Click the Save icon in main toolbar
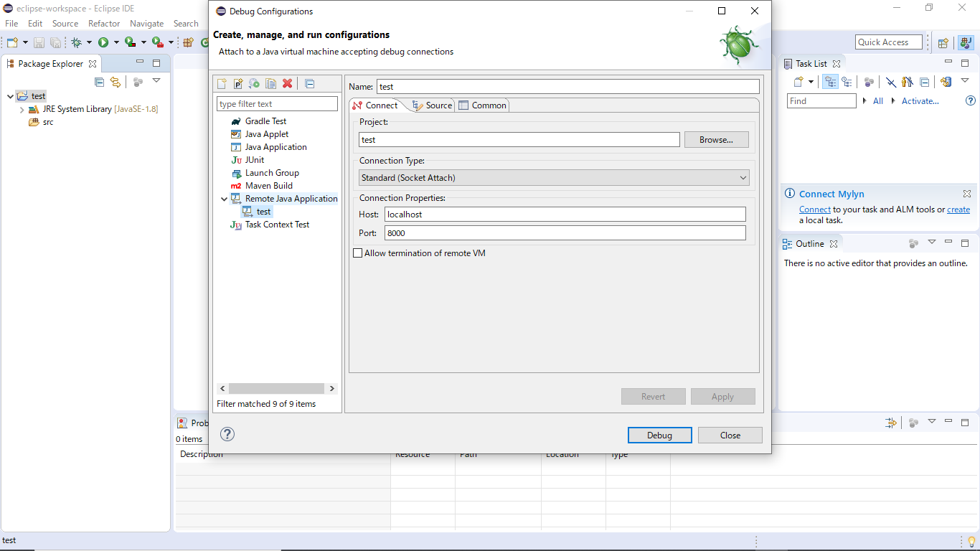Image resolution: width=980 pixels, height=551 pixels. pos(39,43)
